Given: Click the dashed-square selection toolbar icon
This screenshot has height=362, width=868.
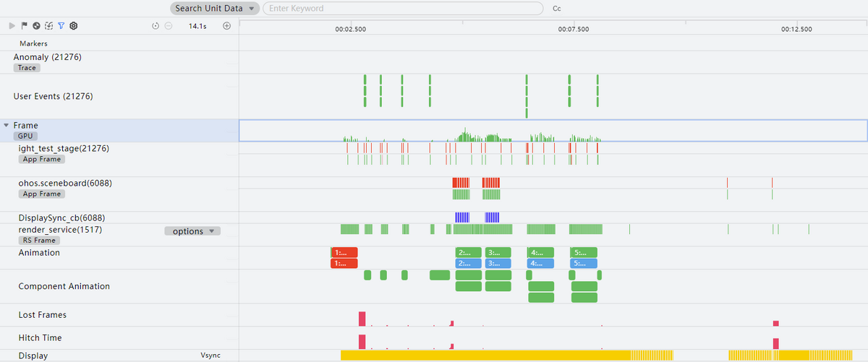Looking at the screenshot, I should pos(48,26).
